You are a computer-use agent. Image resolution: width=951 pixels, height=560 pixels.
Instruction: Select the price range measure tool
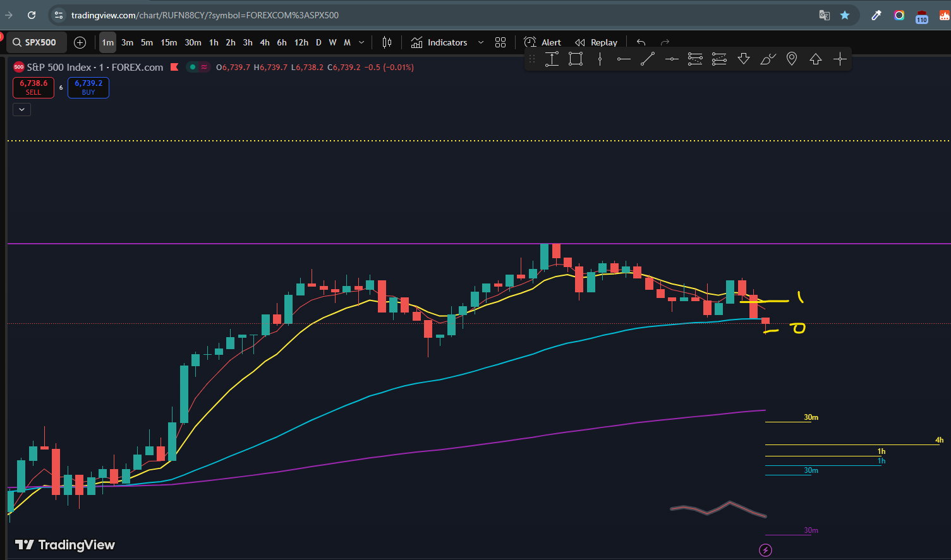pyautogui.click(x=552, y=59)
